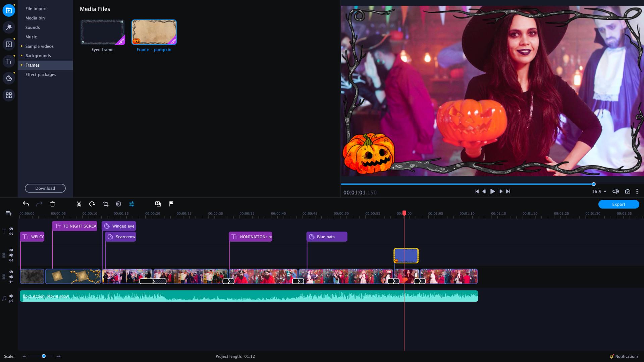Screen dimensions: 644x362
Task: Open the Transitions panel icon in sidebar
Action: coord(9,44)
